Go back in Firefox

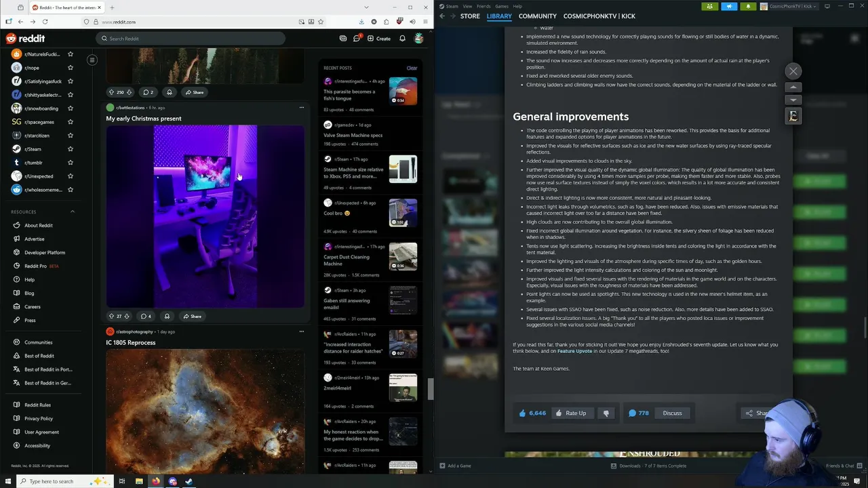(20, 22)
